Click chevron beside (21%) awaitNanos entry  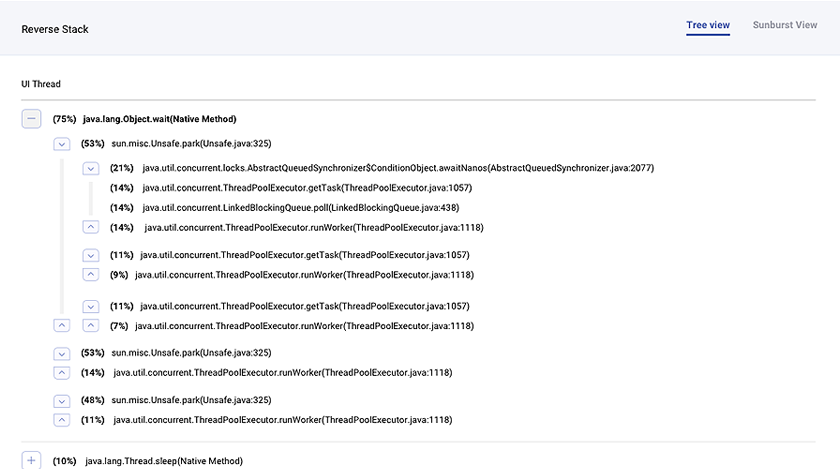coord(91,168)
